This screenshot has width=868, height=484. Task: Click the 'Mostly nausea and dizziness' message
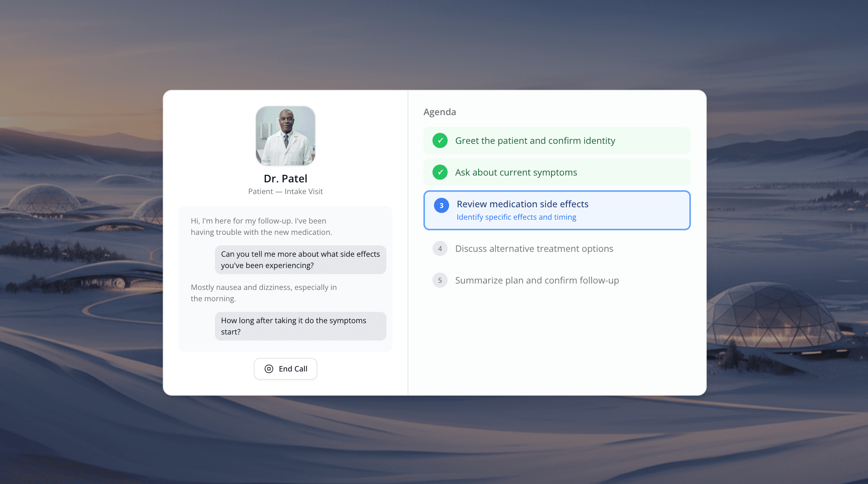[x=264, y=293]
